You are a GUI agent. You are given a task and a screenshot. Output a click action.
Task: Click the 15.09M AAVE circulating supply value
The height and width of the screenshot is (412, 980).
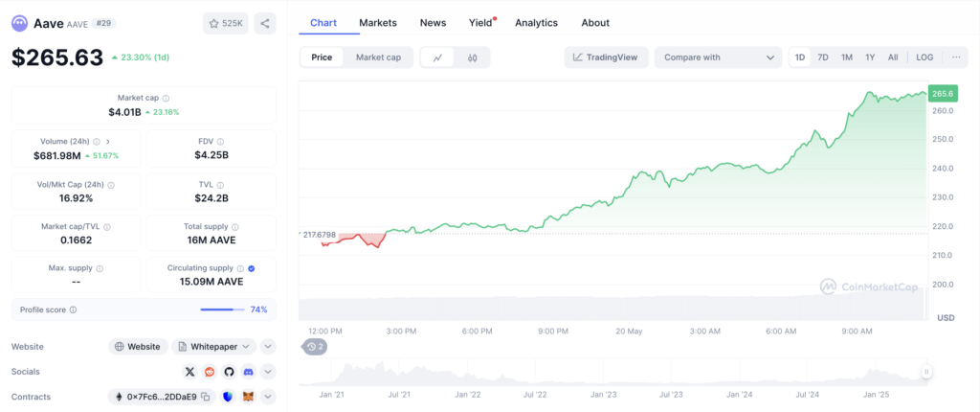[x=212, y=282]
